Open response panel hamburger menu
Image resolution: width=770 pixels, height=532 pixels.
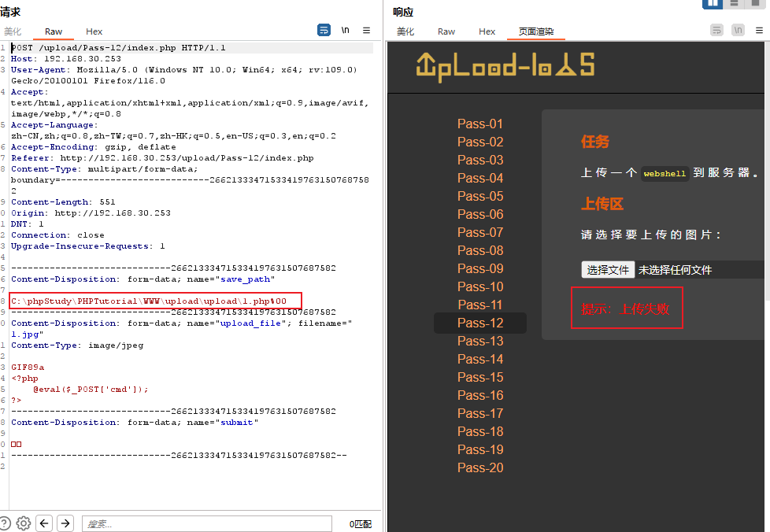pyautogui.click(x=759, y=30)
